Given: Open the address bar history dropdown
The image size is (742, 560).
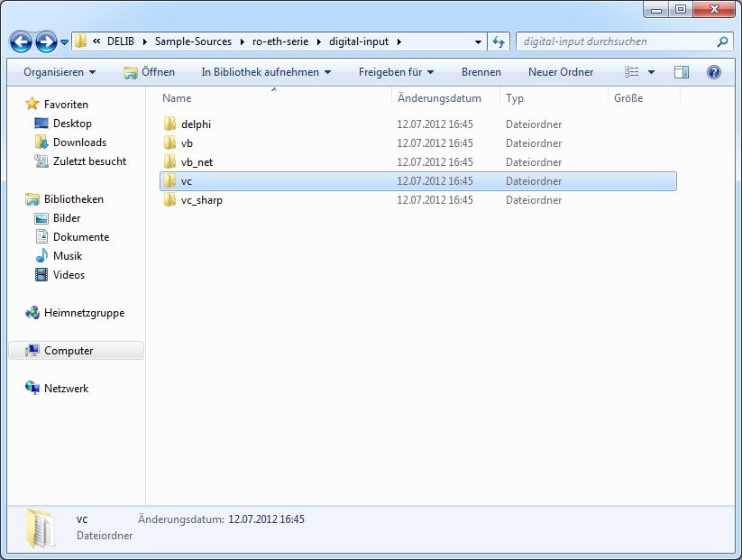Looking at the screenshot, I should [x=478, y=41].
